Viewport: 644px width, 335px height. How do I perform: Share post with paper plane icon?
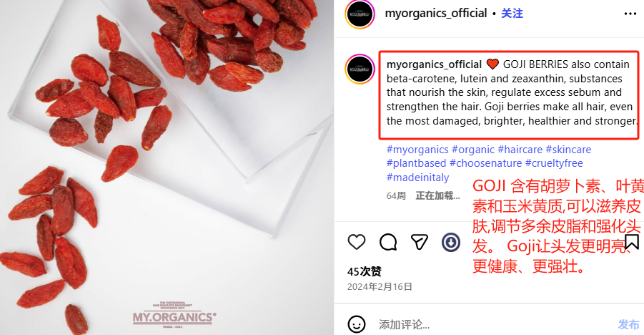(420, 242)
